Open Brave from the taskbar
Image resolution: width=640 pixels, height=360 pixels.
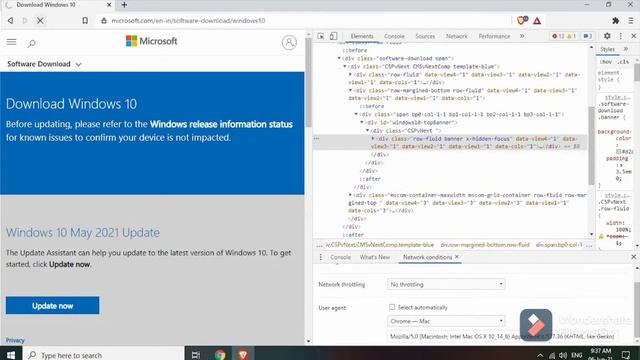tap(243, 355)
